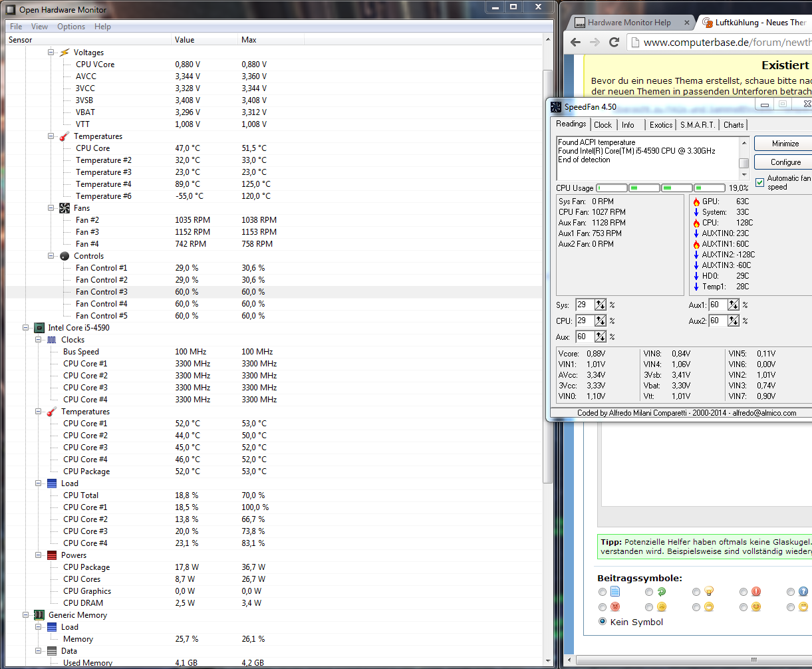812x669 pixels.
Task: Toggle the Automatic fan speed checkbox
Action: point(759,183)
